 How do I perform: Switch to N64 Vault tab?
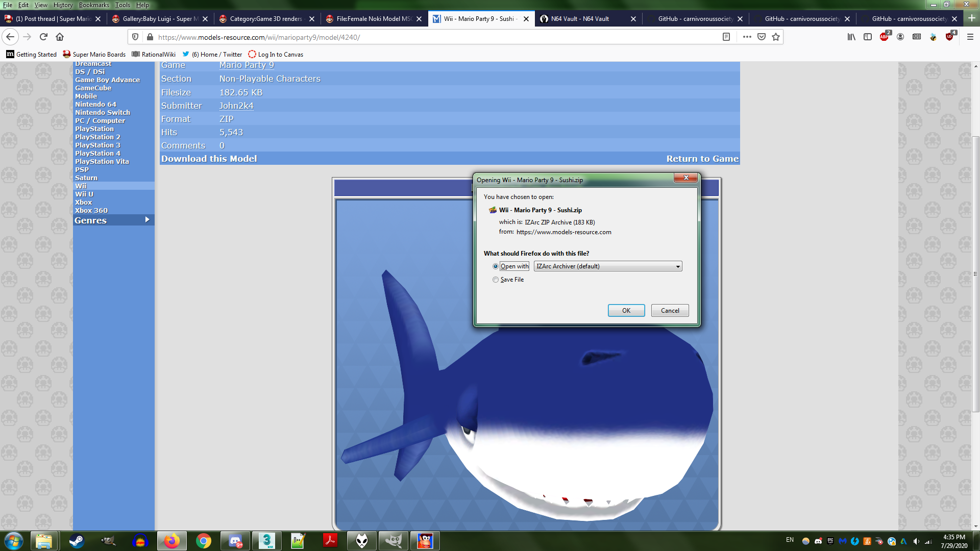(589, 18)
